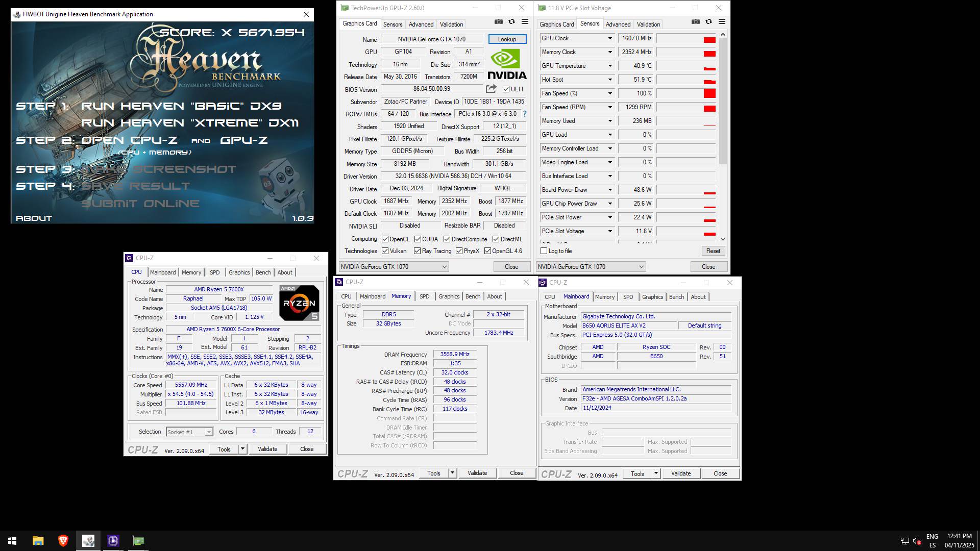Viewport: 980px width, 551px height.
Task: Click ABOUT in the Heaven benchmark window
Action: pos(34,218)
